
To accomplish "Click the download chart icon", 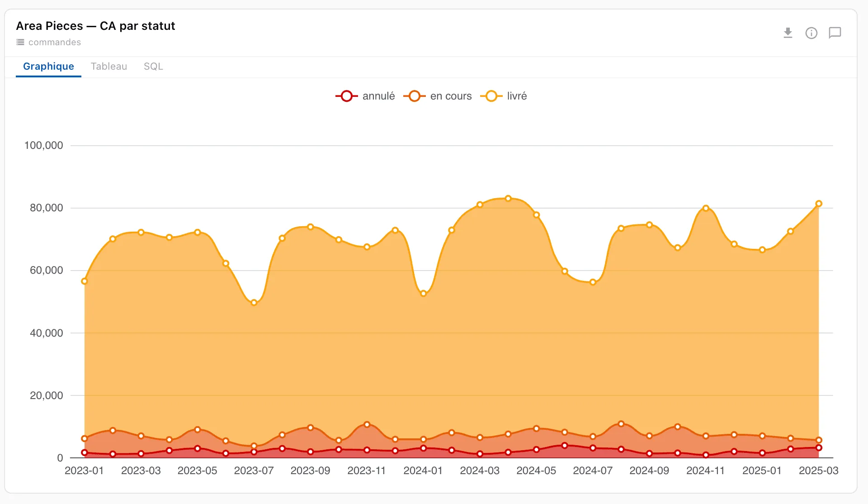I will pos(788,33).
